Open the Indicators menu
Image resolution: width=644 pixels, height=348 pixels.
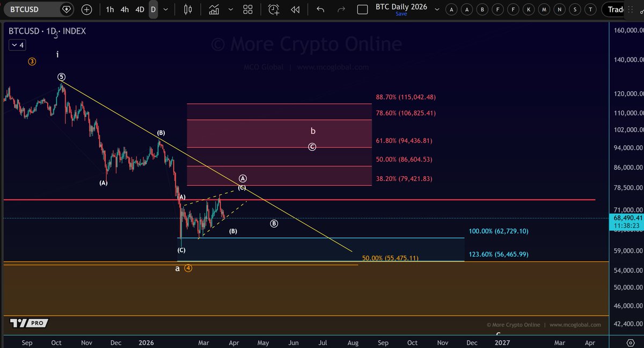tap(214, 10)
